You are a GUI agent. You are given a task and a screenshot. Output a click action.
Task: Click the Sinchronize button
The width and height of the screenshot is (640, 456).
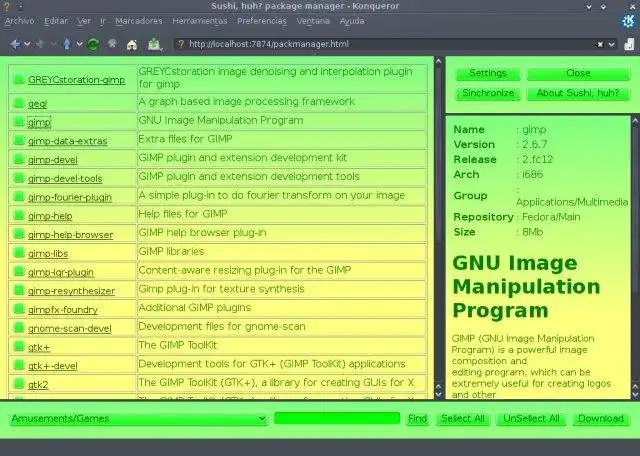coord(488,93)
